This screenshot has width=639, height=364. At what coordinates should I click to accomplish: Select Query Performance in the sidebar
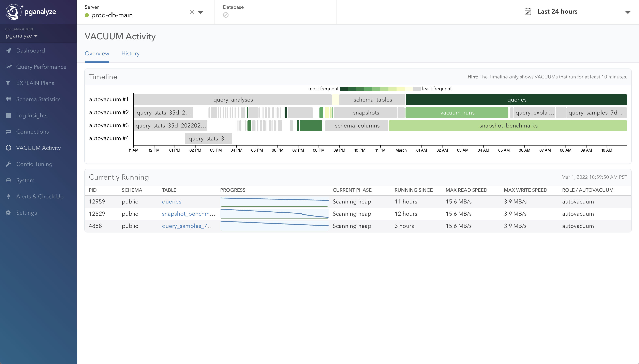point(42,67)
